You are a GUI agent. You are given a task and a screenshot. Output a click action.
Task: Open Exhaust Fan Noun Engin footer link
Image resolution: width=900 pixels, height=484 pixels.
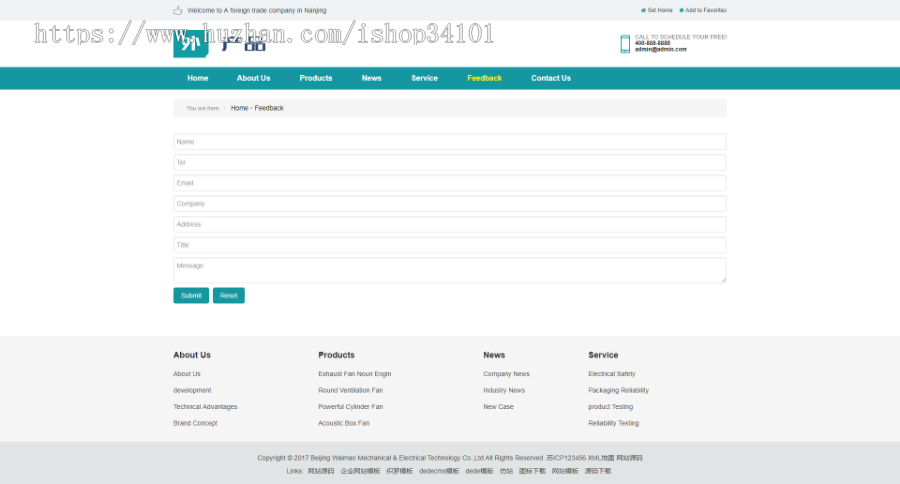coord(354,374)
